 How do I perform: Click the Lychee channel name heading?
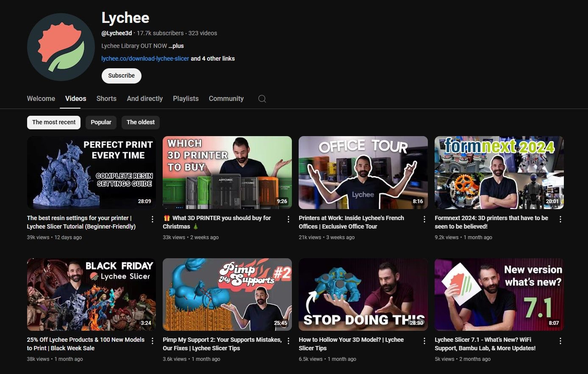click(x=125, y=18)
